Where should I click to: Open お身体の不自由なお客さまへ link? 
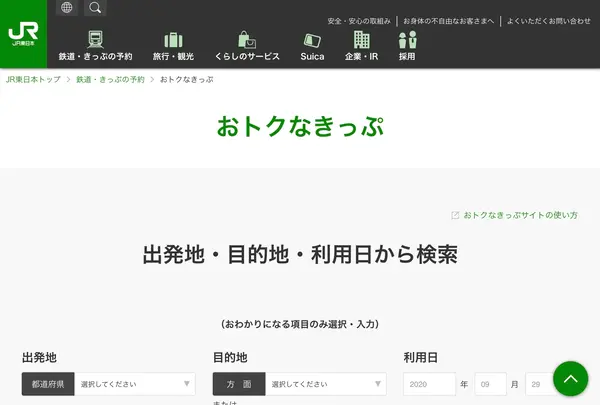[448, 20]
